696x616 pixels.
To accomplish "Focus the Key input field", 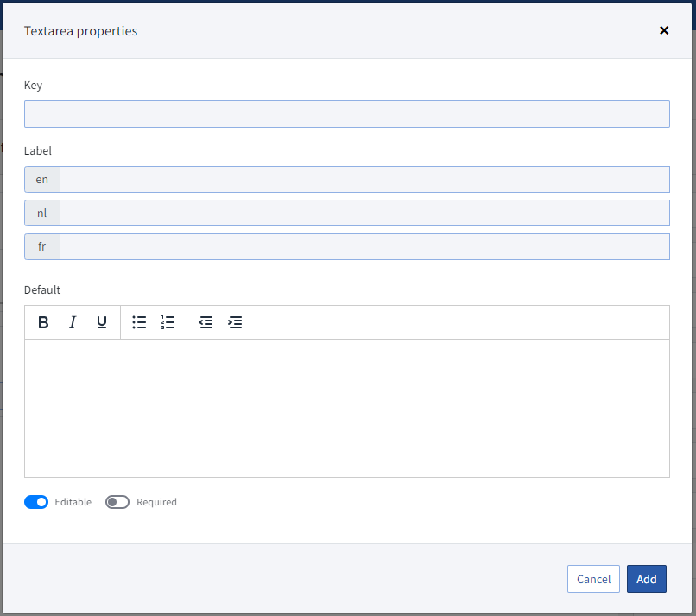I will tap(347, 114).
